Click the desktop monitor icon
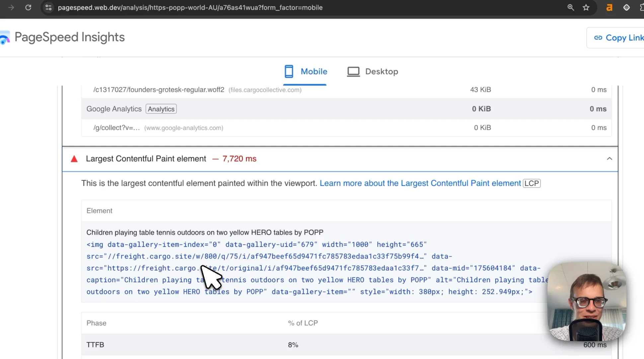The image size is (644, 359). [x=353, y=71]
